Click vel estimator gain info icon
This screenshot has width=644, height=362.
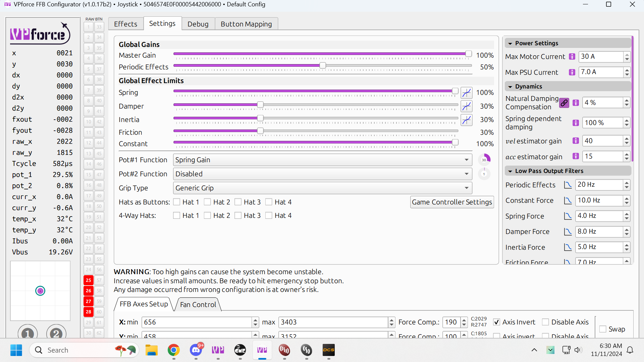(576, 141)
